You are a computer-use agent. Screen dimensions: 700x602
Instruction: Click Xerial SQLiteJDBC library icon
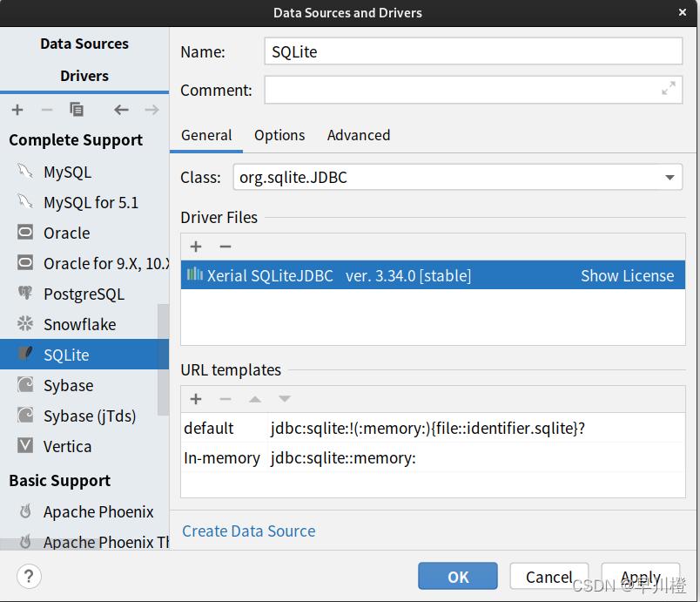point(195,274)
